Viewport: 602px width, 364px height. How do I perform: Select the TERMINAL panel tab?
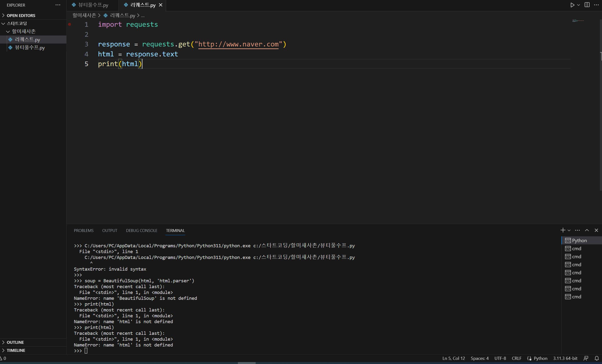click(x=175, y=230)
